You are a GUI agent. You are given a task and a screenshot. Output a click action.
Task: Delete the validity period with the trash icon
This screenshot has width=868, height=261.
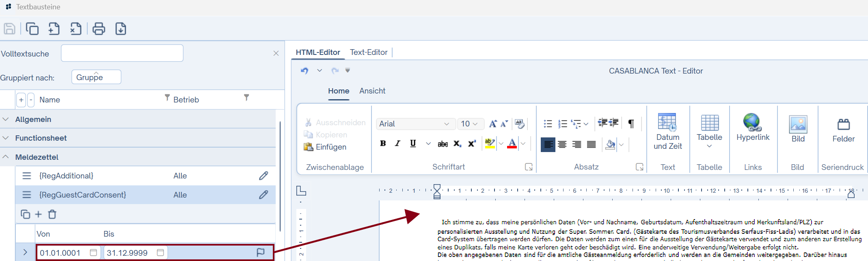(52, 214)
